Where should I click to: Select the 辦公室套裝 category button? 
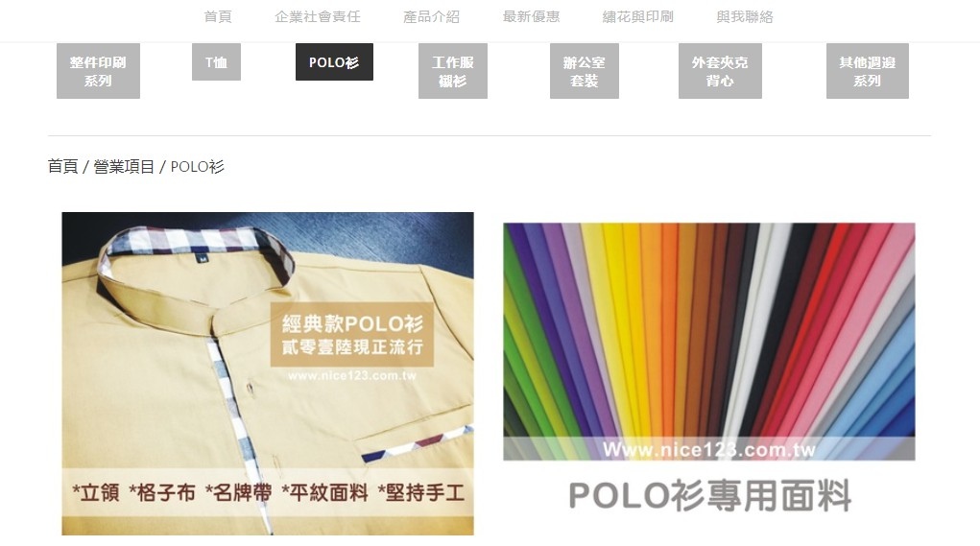585,71
